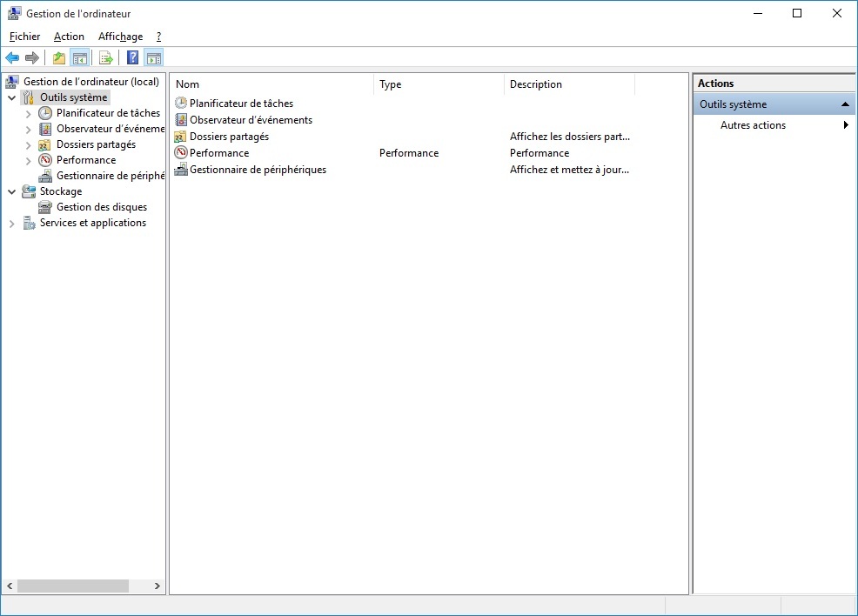Collapse the Stockage tree node
The width and height of the screenshot is (858, 616).
[12, 192]
